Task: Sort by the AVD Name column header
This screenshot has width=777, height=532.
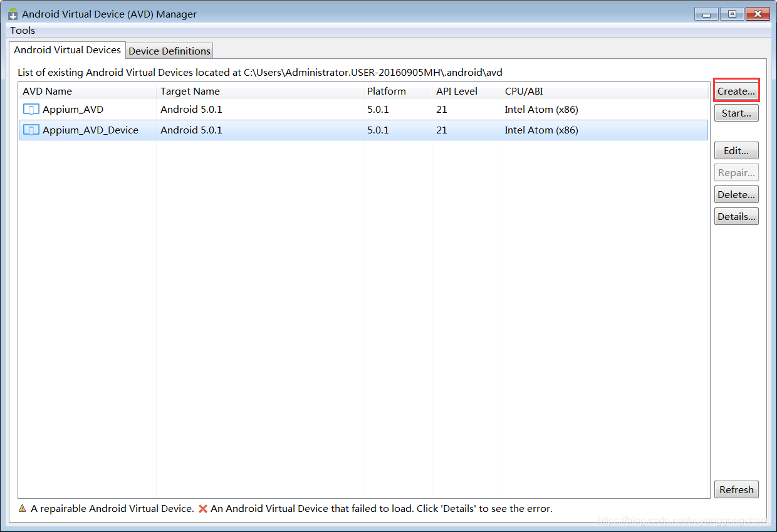Action: [x=87, y=91]
